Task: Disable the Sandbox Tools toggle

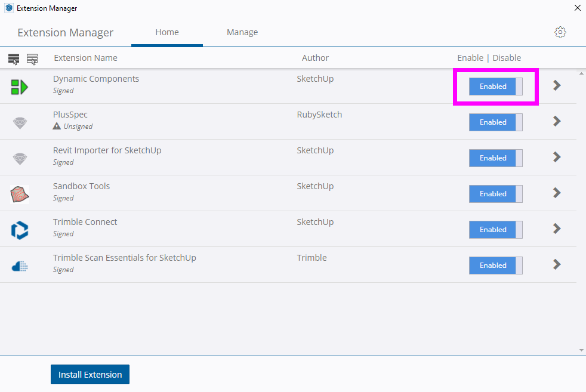Action: tap(495, 194)
